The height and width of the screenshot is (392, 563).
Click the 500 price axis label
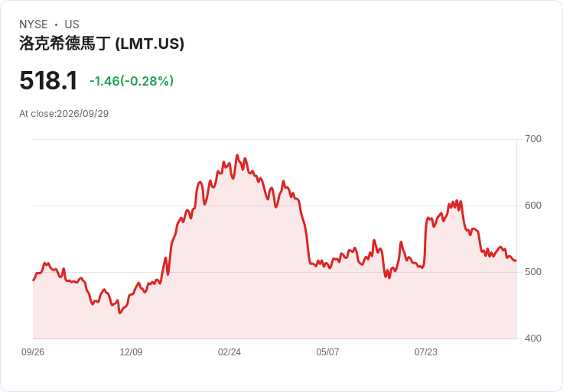click(x=533, y=272)
